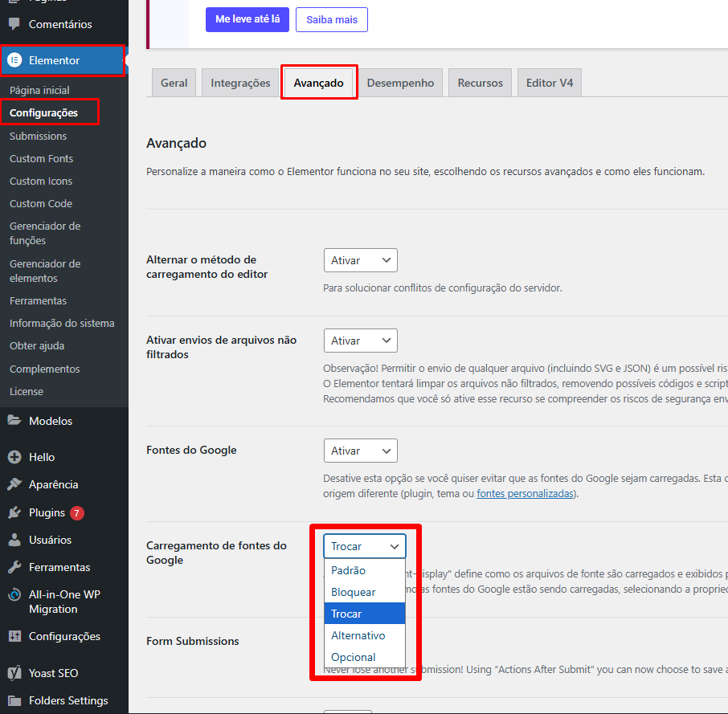
Task: Open Comentários via its speech bubble icon
Action: (14, 24)
